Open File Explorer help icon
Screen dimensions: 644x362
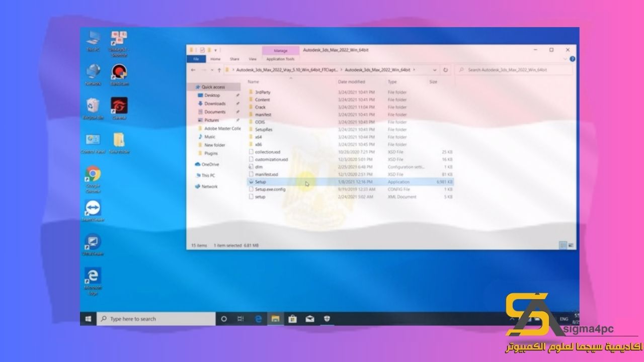tap(573, 59)
